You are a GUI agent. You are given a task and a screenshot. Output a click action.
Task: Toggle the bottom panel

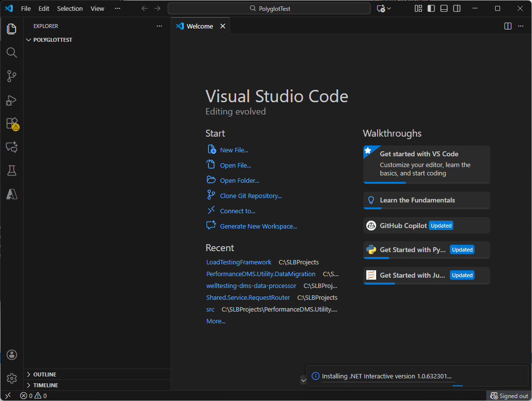point(444,8)
